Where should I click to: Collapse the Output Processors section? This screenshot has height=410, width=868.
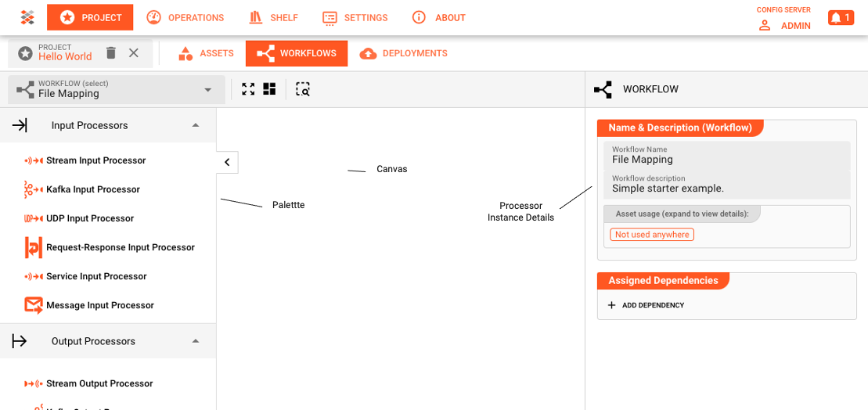pos(196,341)
